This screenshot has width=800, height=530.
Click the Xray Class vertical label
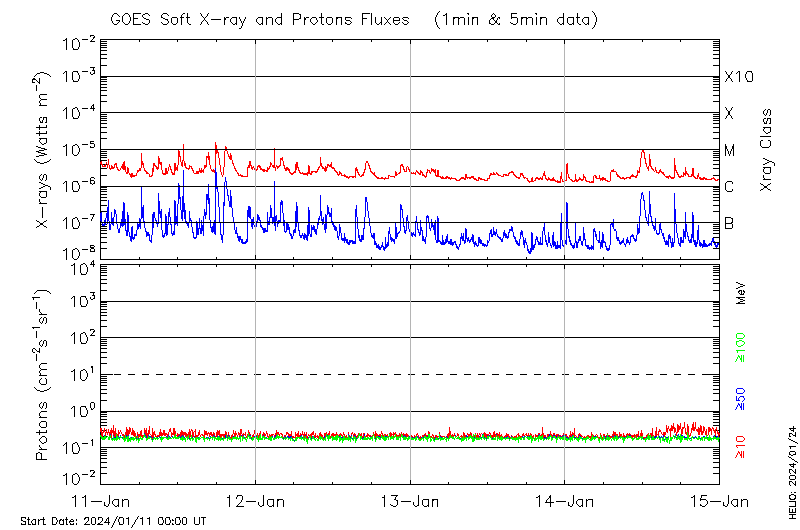(767, 150)
